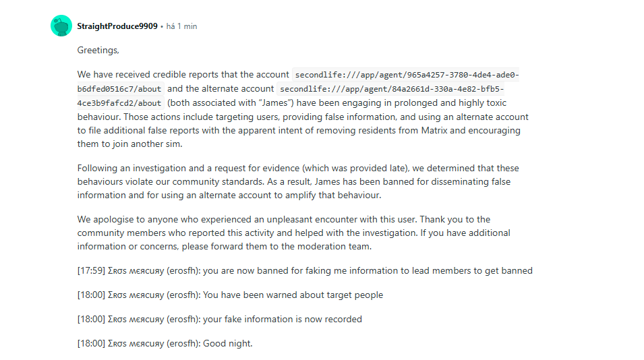Click the StraightProduce9909 avatar icon
The image size is (644, 360).
[61, 26]
